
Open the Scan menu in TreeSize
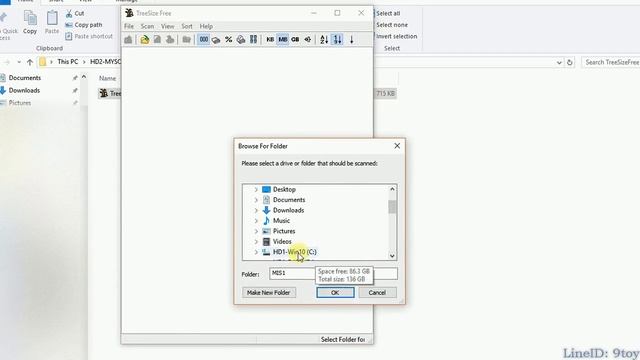tap(147, 26)
